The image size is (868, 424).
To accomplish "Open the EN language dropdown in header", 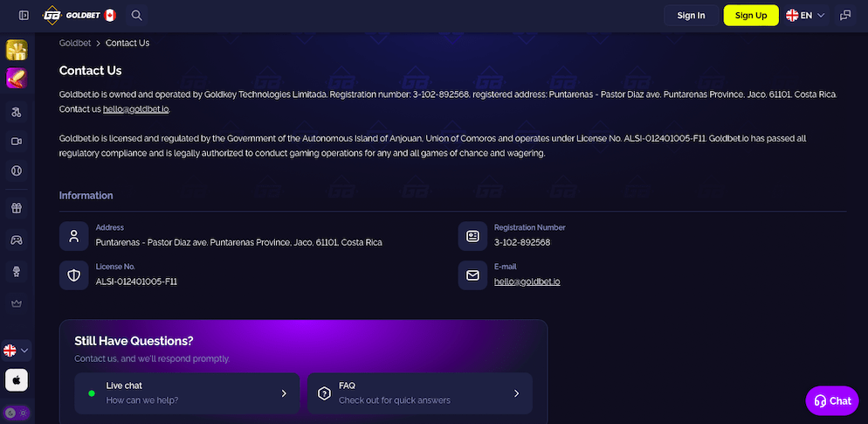I will (805, 16).
